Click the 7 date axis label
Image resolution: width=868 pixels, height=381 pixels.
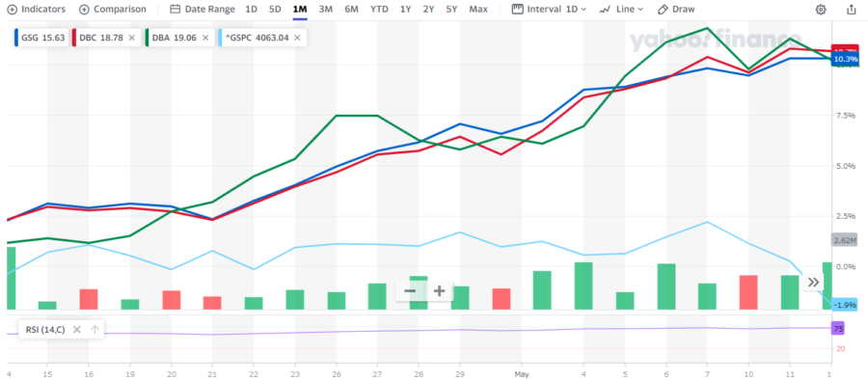click(708, 374)
